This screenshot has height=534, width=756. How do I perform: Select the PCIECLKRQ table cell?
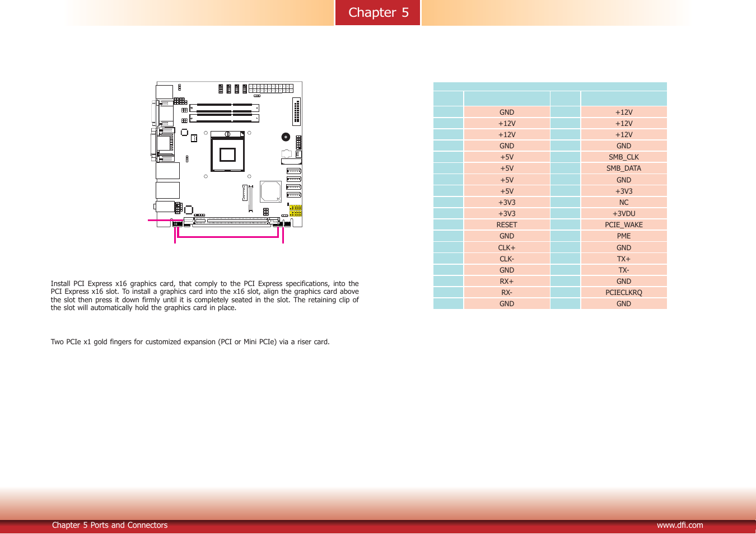pyautogui.click(x=624, y=293)
